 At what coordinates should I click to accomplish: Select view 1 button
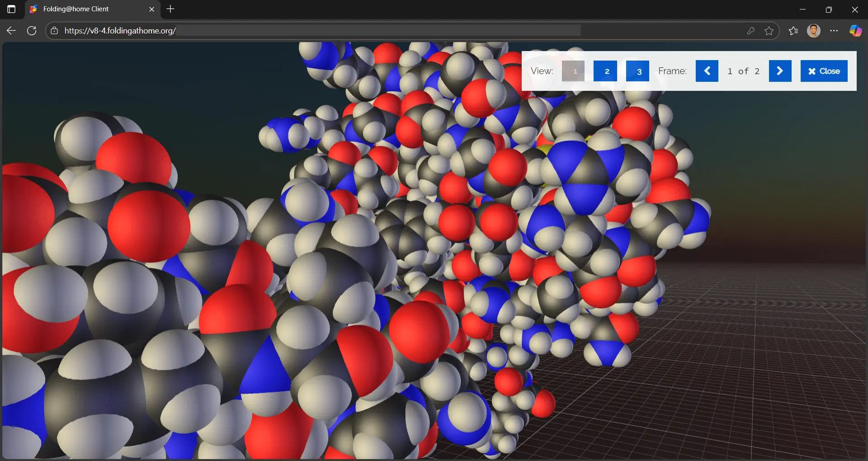[x=573, y=71]
